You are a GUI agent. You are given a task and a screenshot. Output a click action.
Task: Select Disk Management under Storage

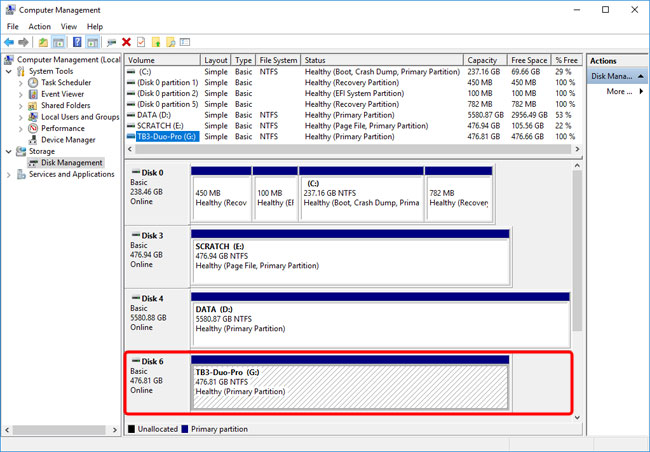[71, 163]
